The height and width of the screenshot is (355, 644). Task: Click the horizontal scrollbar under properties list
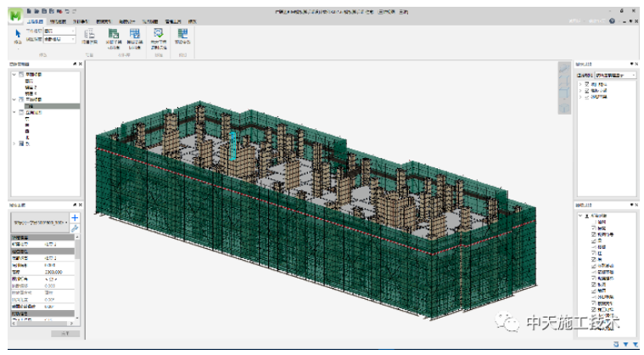tap(42, 324)
